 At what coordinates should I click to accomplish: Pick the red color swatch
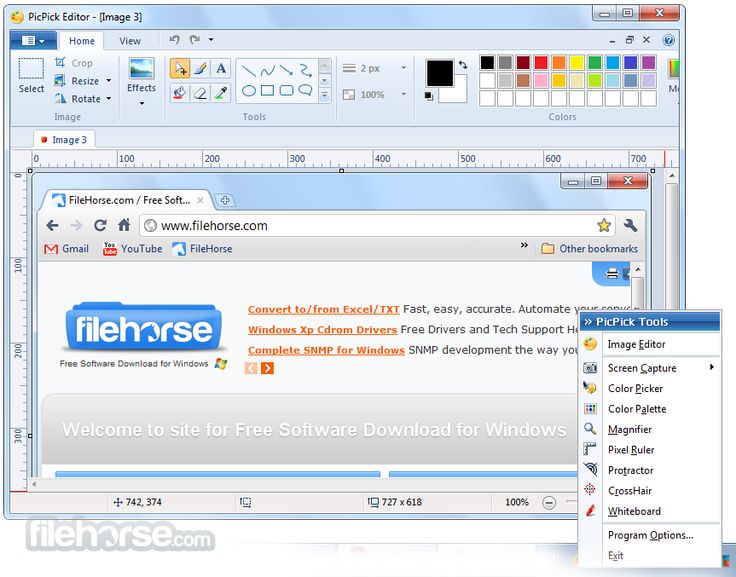541,62
